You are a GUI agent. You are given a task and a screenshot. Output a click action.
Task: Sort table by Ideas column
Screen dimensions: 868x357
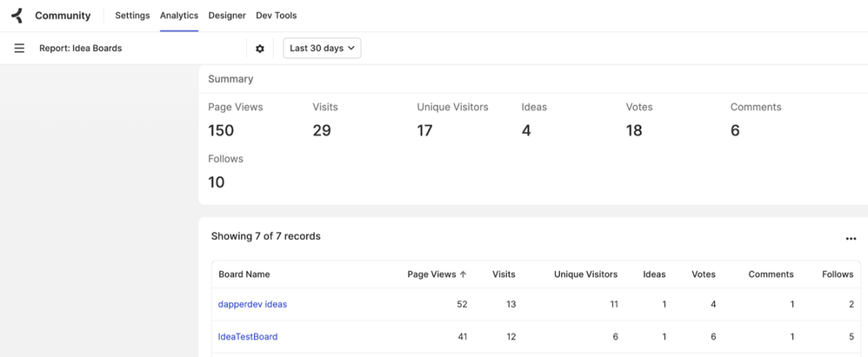(x=654, y=274)
